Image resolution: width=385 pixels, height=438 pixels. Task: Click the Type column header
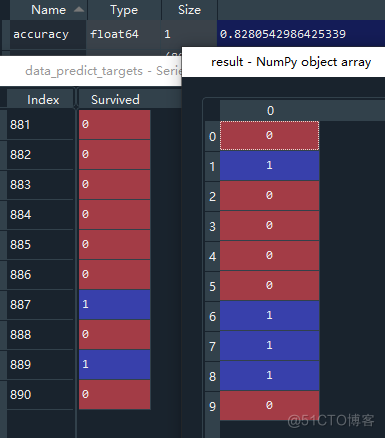[x=124, y=10]
